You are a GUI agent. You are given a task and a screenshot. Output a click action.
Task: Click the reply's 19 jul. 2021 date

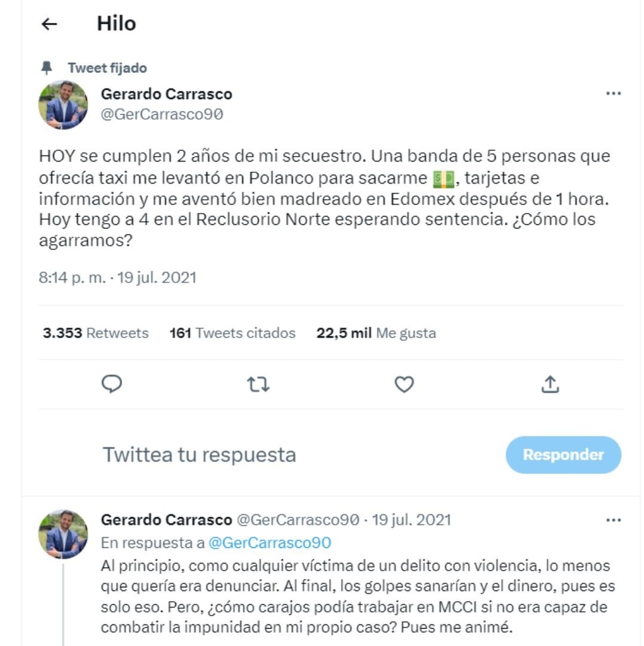[x=411, y=520]
